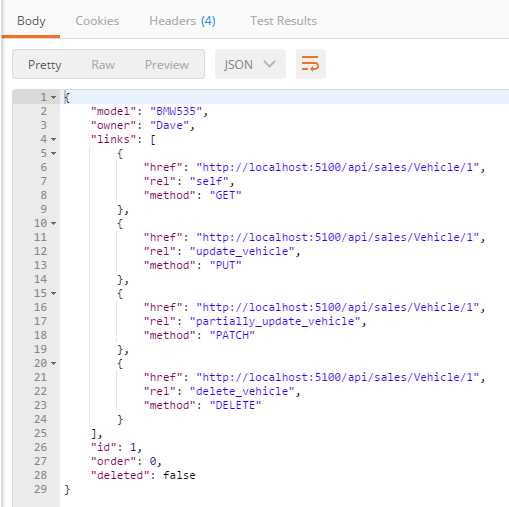Collapse the root object at line 1

[x=53, y=98]
